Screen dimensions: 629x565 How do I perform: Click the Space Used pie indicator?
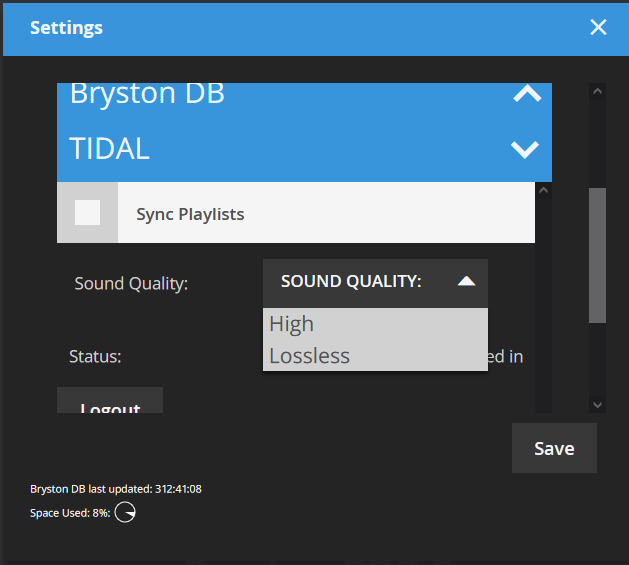click(125, 512)
